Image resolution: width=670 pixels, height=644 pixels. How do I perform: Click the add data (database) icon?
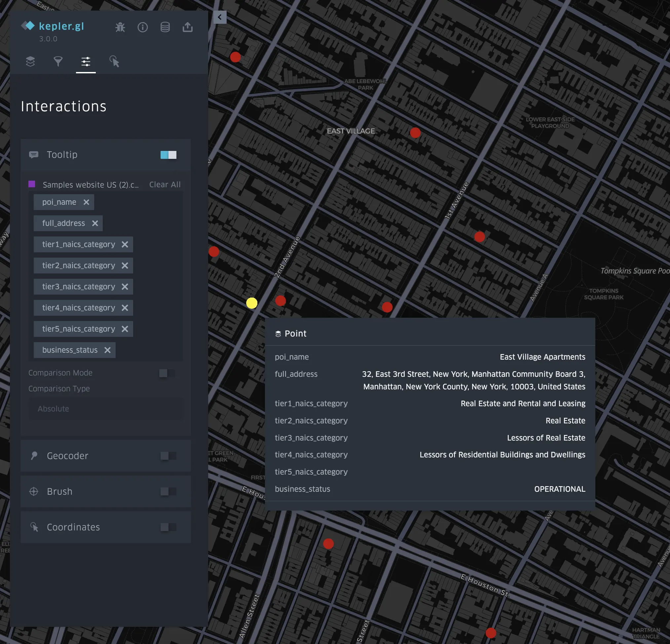click(x=165, y=27)
